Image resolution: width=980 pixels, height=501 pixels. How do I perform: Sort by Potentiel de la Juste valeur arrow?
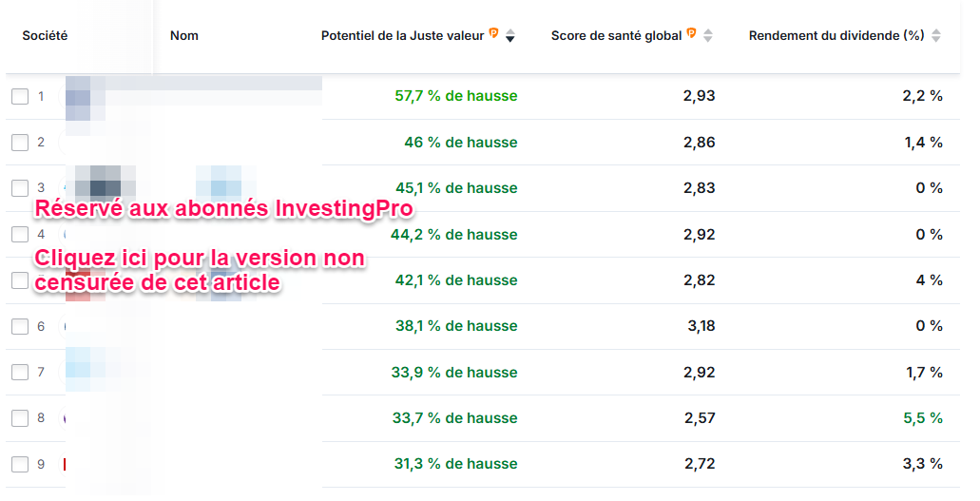click(x=510, y=36)
